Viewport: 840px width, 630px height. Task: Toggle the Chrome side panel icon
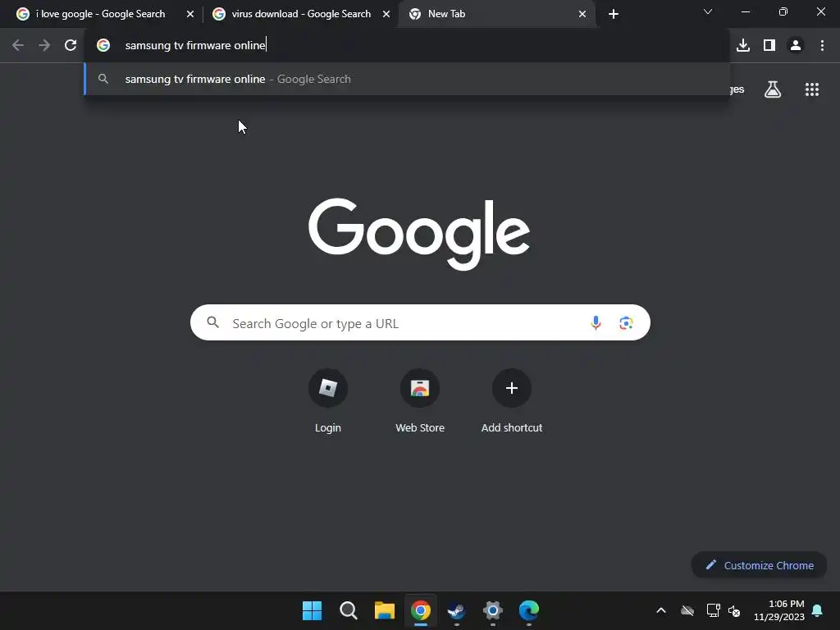(x=769, y=46)
